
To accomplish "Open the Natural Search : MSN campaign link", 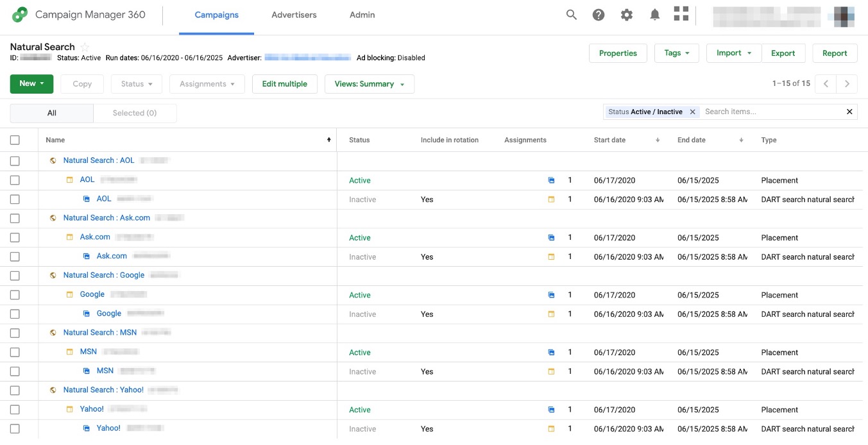I will (x=99, y=332).
